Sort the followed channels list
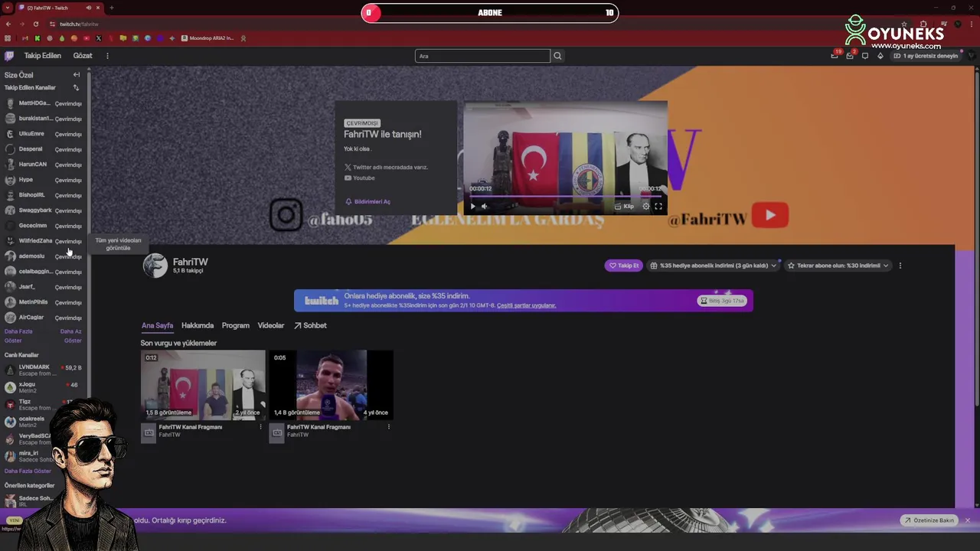 coord(76,87)
